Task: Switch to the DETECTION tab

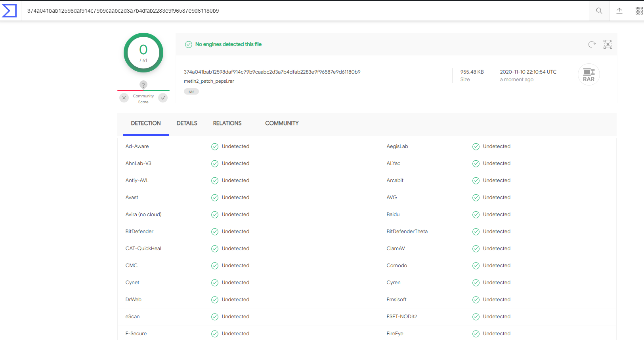Action: click(x=146, y=123)
